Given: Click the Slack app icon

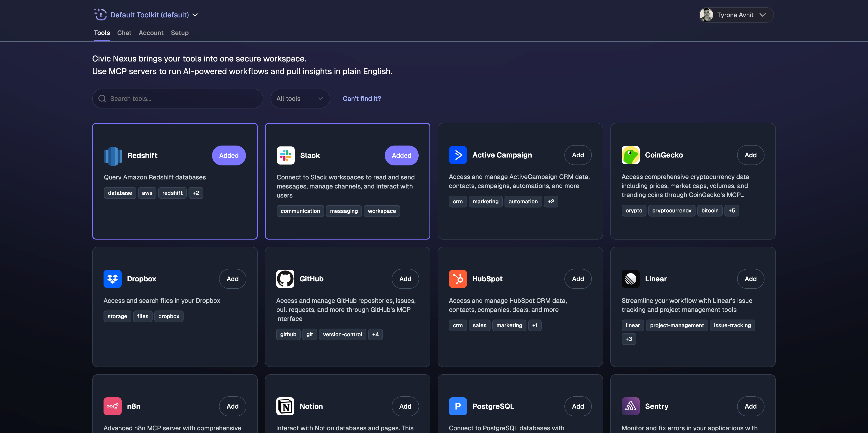Looking at the screenshot, I should (285, 155).
